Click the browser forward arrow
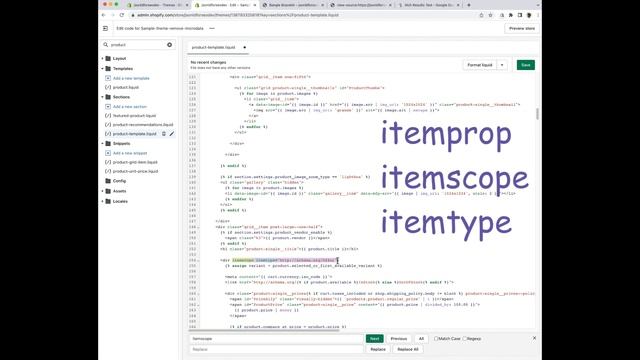The height and width of the screenshot is (360, 640). 113,15
